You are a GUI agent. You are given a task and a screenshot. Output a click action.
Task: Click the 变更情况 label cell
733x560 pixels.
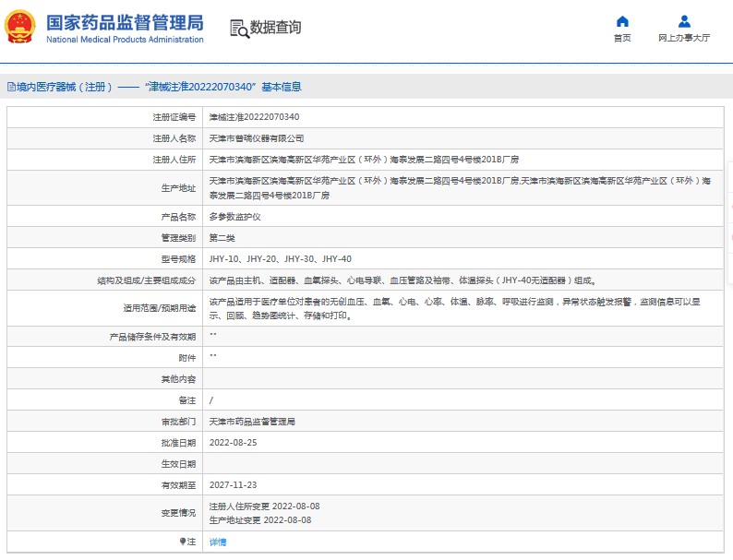[104, 513]
